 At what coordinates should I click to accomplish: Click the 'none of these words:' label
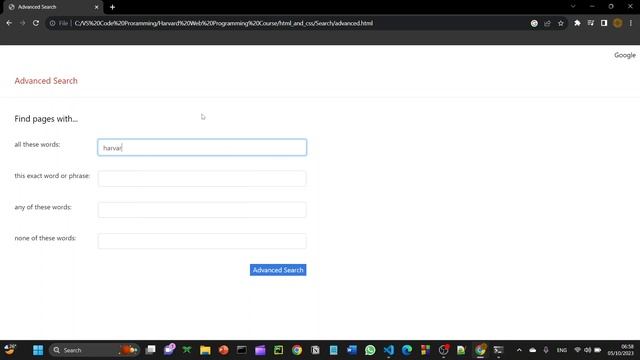[45, 238]
